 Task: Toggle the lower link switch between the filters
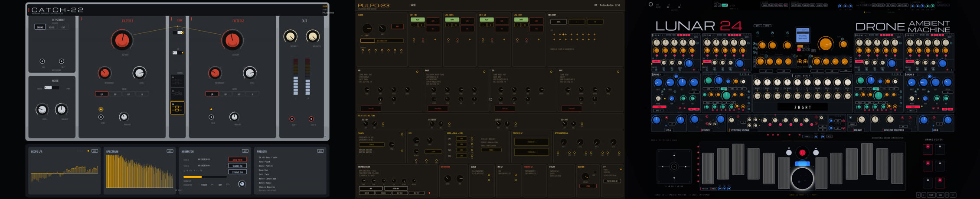point(178,53)
